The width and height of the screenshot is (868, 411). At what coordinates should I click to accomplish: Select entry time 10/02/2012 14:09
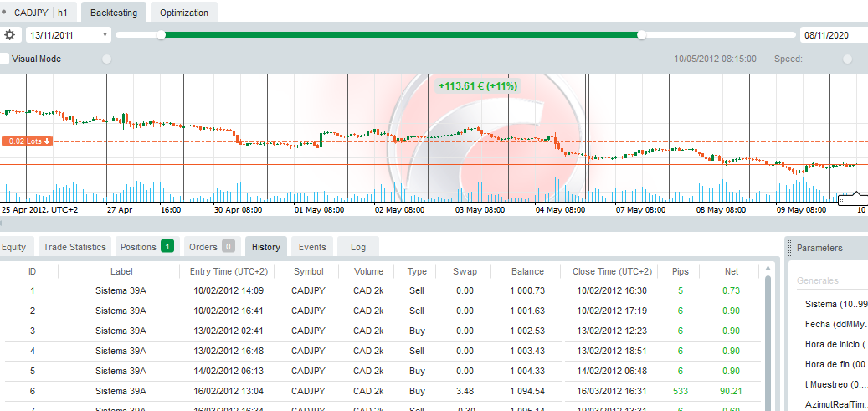228,290
